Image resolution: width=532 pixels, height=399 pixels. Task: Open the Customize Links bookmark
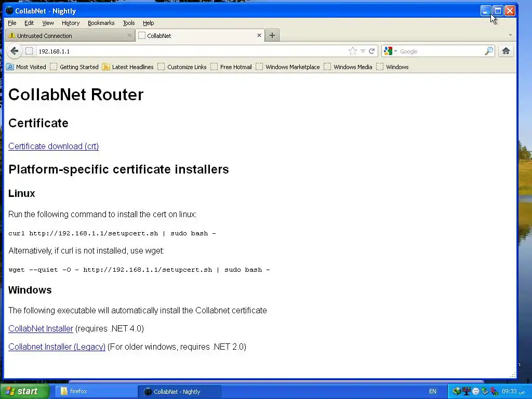[182, 67]
